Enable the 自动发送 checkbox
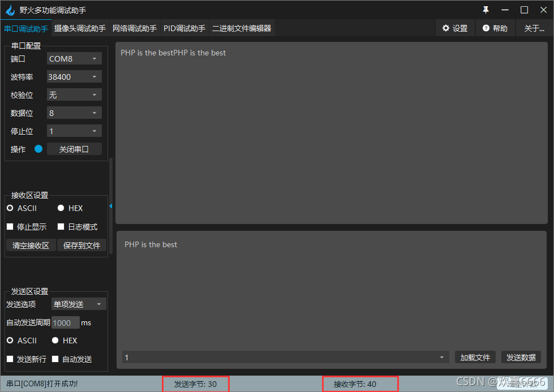Viewport: 554px width, 392px height. click(x=55, y=359)
